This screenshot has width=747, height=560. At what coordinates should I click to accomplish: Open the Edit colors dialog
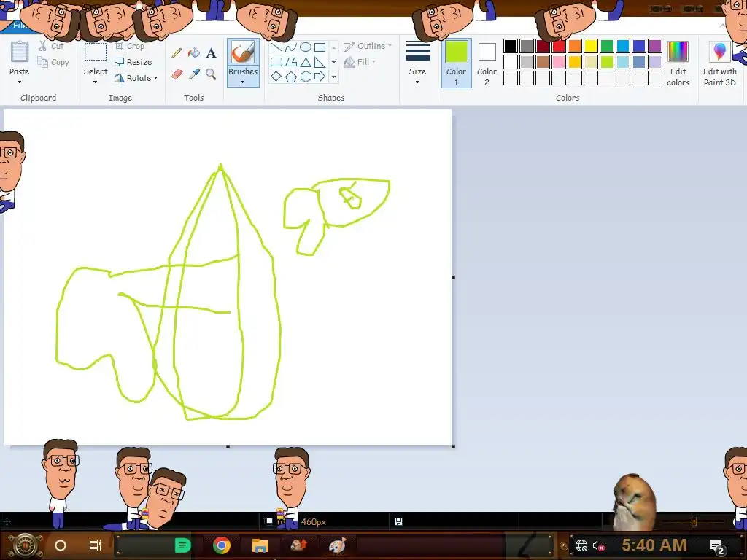[x=678, y=63]
